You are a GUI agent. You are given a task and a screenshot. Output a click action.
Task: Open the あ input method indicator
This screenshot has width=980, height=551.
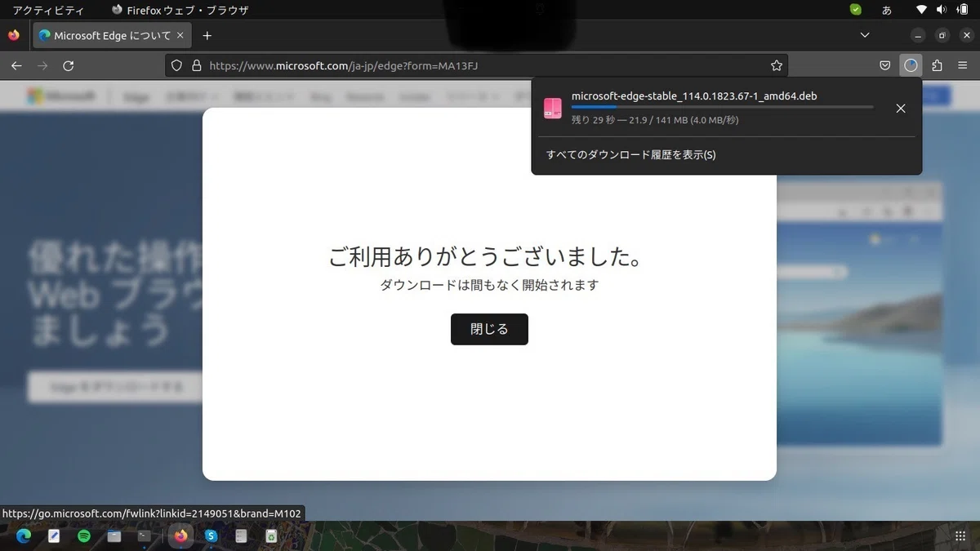887,11
